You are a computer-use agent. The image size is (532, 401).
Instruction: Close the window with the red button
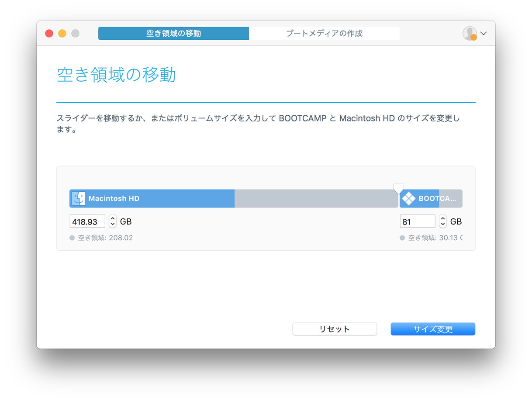coord(49,34)
